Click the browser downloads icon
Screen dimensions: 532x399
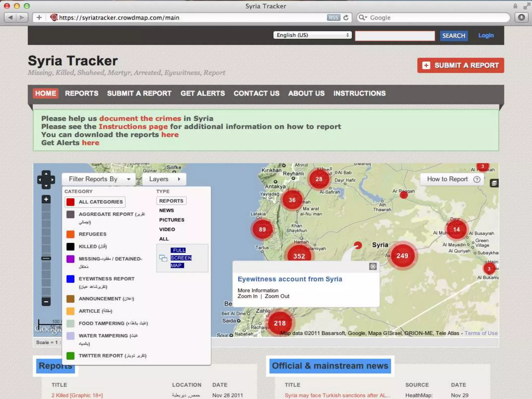[521, 18]
